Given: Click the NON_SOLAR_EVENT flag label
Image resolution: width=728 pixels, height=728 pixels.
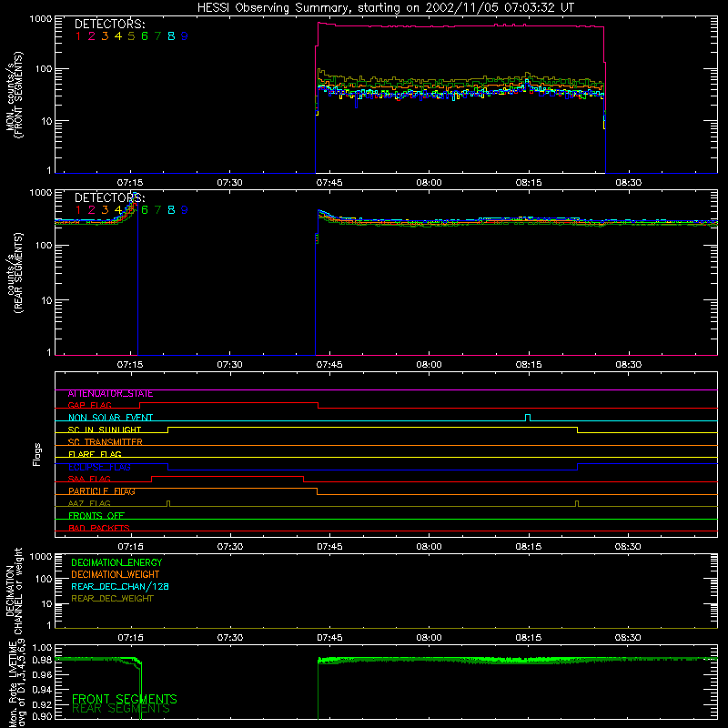Looking at the screenshot, I should (110, 418).
